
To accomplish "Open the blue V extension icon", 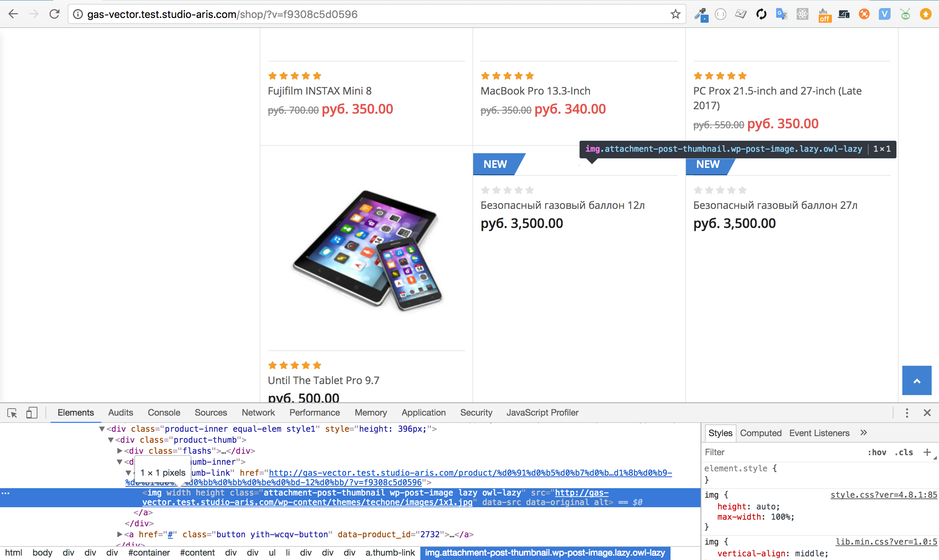I will pyautogui.click(x=885, y=14).
